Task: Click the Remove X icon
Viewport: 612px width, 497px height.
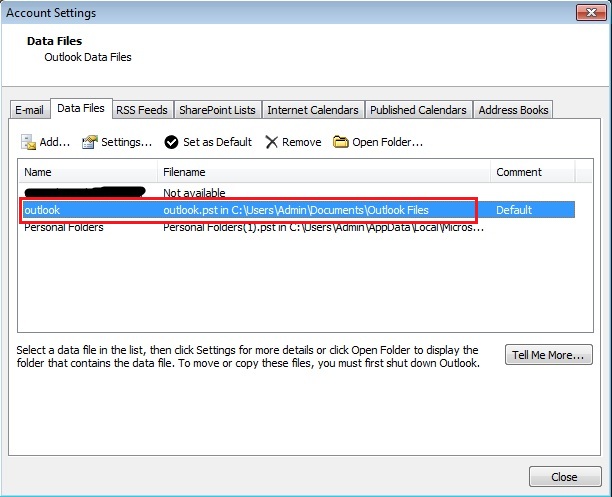Action: (x=271, y=142)
